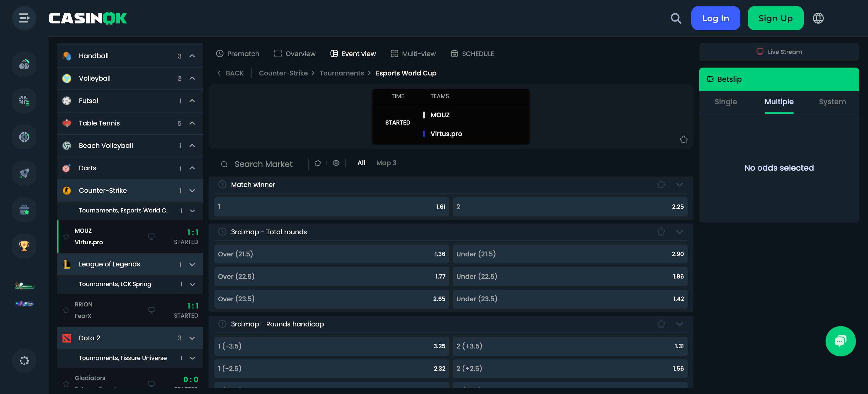Open the live chat bubble button
Viewport: 868px width, 394px height.
pos(840,341)
